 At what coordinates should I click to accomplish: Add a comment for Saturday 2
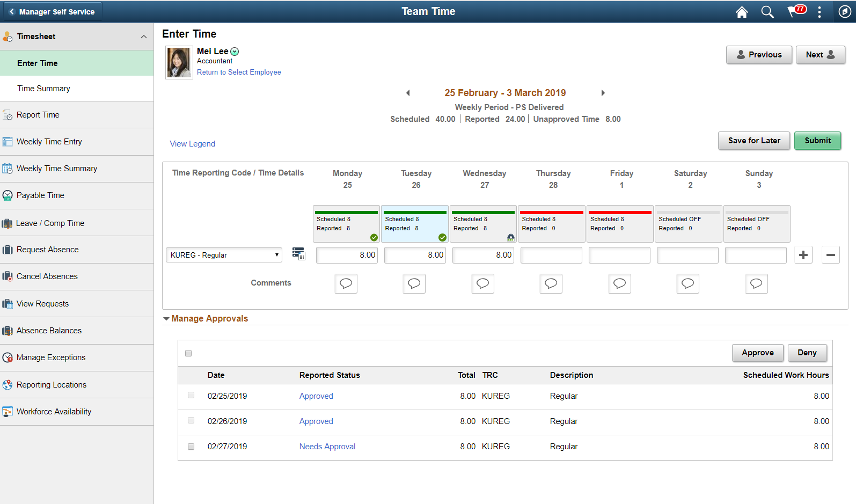tap(688, 283)
